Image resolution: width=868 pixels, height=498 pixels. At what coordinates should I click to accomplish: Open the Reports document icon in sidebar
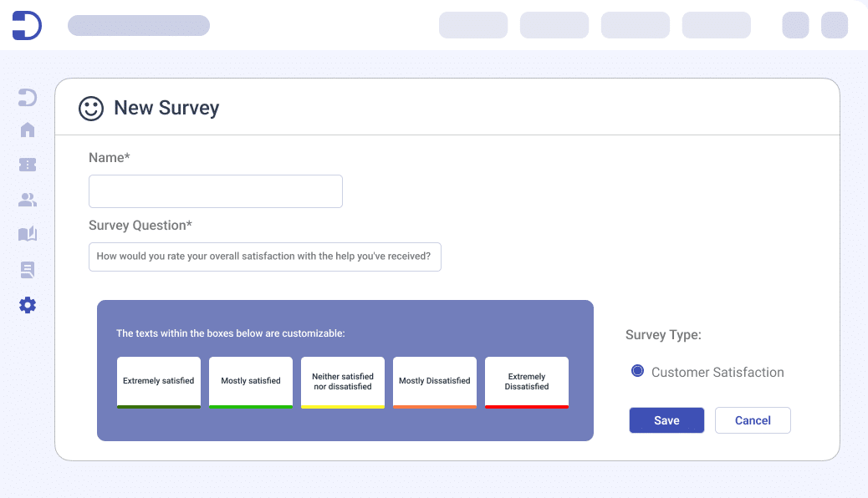pos(28,270)
